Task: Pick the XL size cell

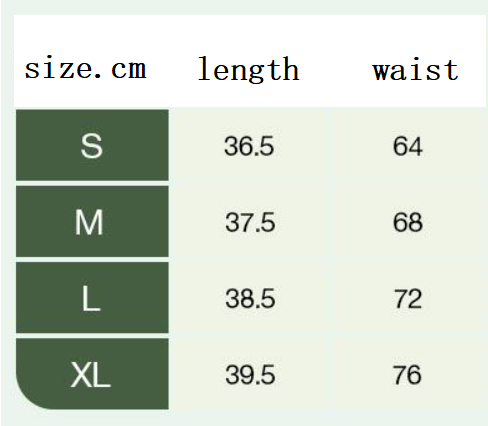Action: coord(92,374)
